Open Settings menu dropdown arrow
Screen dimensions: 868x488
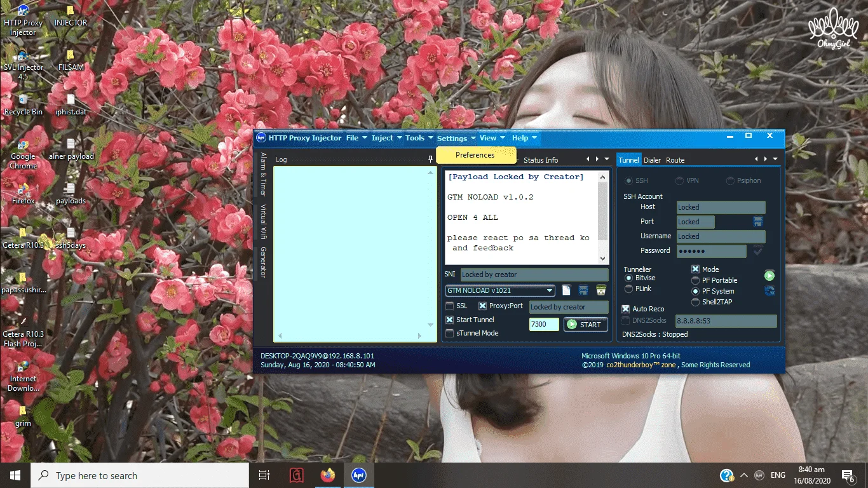(472, 138)
